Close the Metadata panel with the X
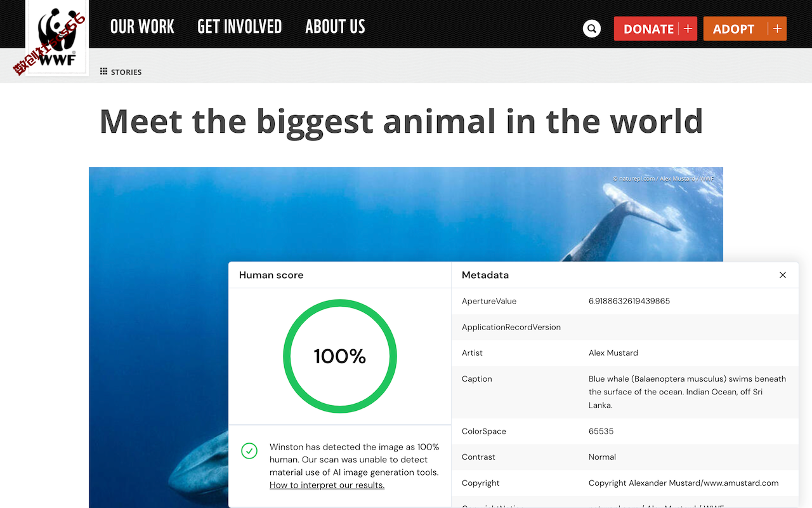This screenshot has height=508, width=812. click(x=783, y=275)
